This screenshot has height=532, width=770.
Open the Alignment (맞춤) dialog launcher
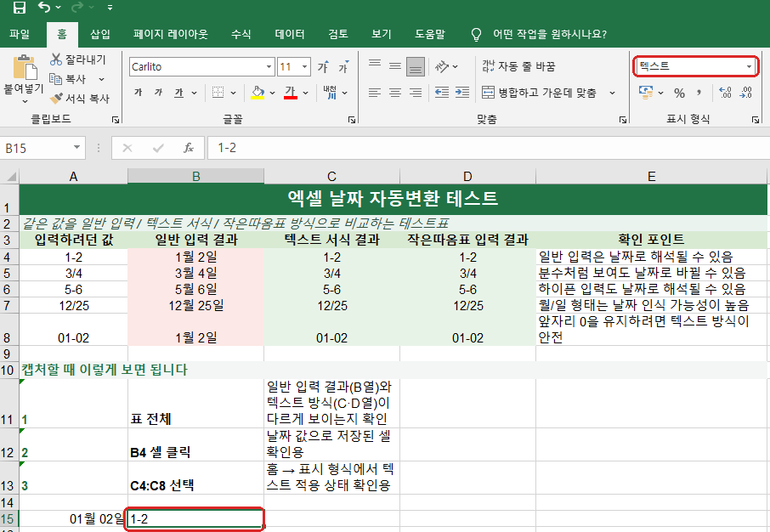click(x=623, y=119)
